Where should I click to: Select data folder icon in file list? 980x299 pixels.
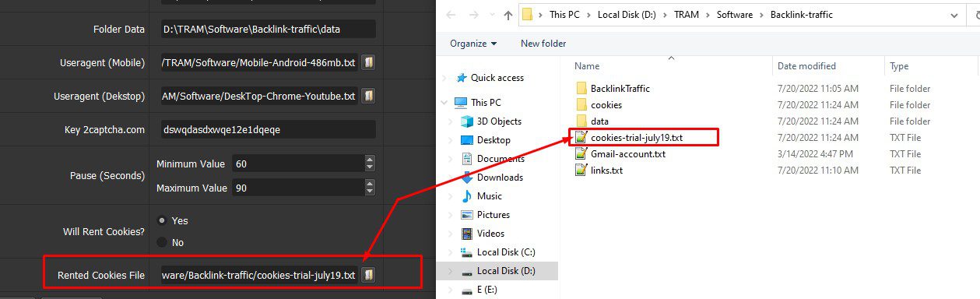pos(581,121)
